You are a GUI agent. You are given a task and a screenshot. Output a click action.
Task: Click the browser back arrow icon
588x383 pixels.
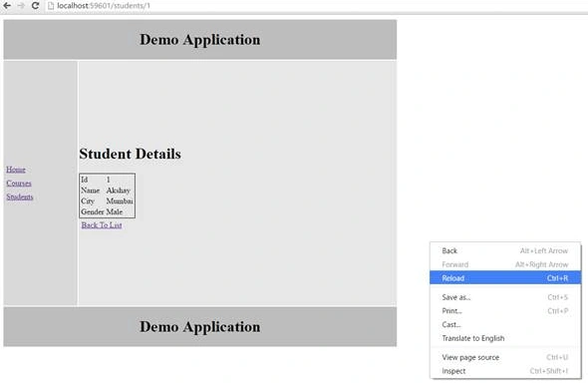click(7, 6)
